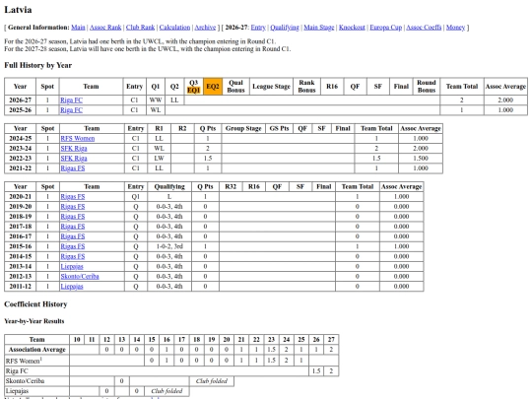Click the highlighted EQ2 column header

213,86
